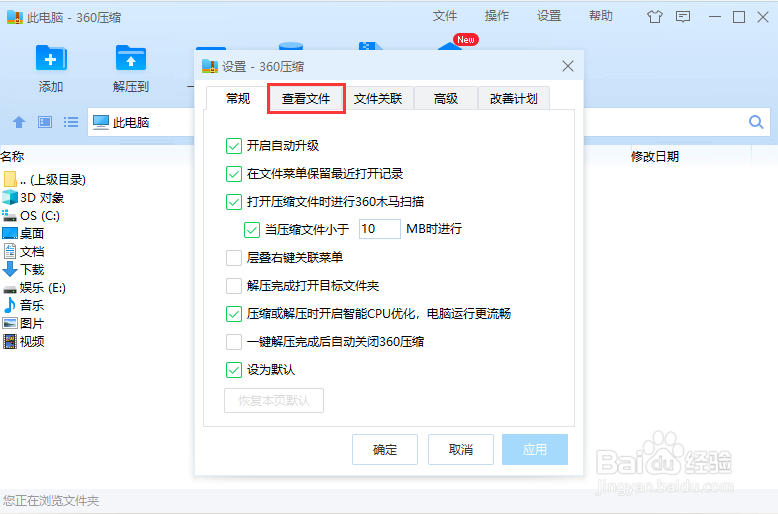Switch to the 高级 tab
This screenshot has width=778, height=514.
pyautogui.click(x=446, y=99)
